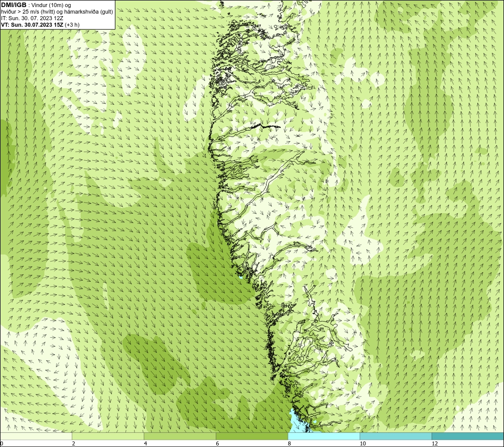Click the color bar segment above 12 m/s
The width and height of the screenshot is (504, 447).
[468, 436]
